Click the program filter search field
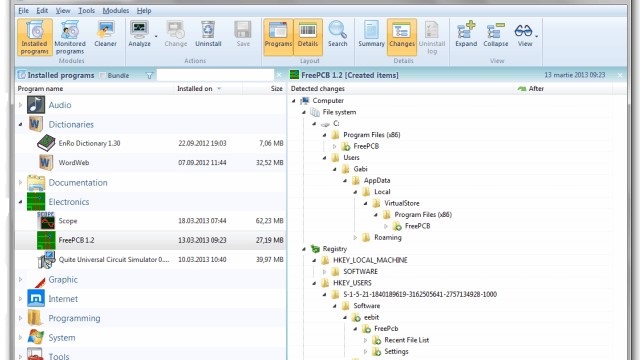This screenshot has height=360, width=640. click(x=215, y=75)
